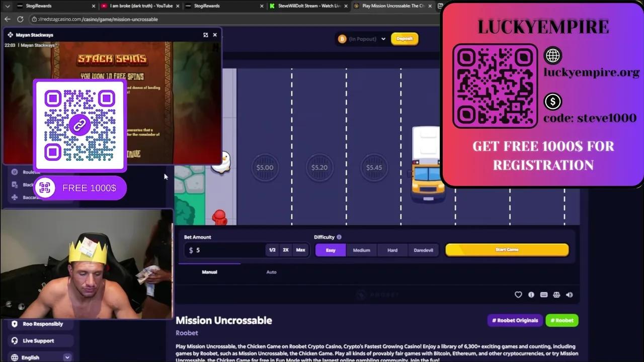Screen dimensions: 644x362
Task: Click the webcam video of the streamer
Action: click(87, 264)
